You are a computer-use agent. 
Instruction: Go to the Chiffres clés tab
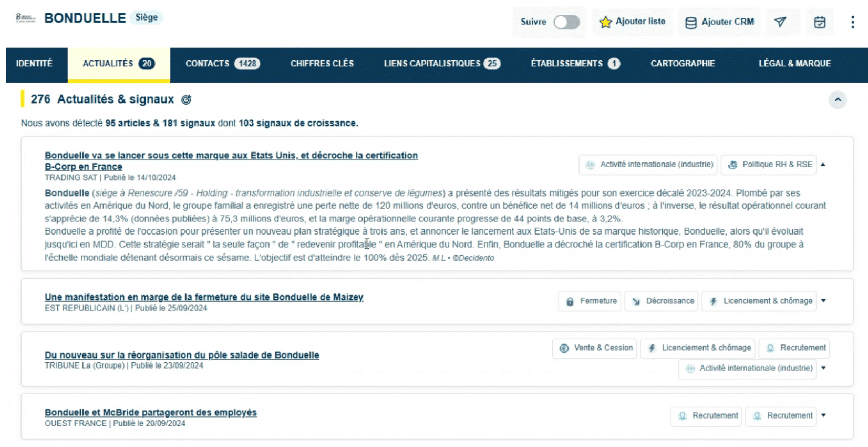click(322, 64)
